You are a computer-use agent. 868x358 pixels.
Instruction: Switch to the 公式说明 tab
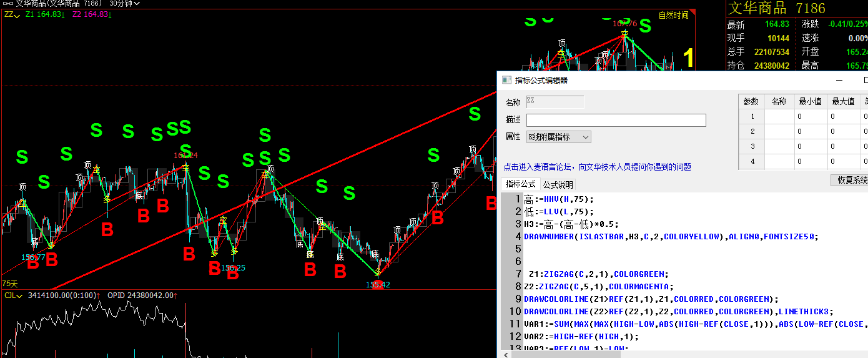pyautogui.click(x=558, y=185)
